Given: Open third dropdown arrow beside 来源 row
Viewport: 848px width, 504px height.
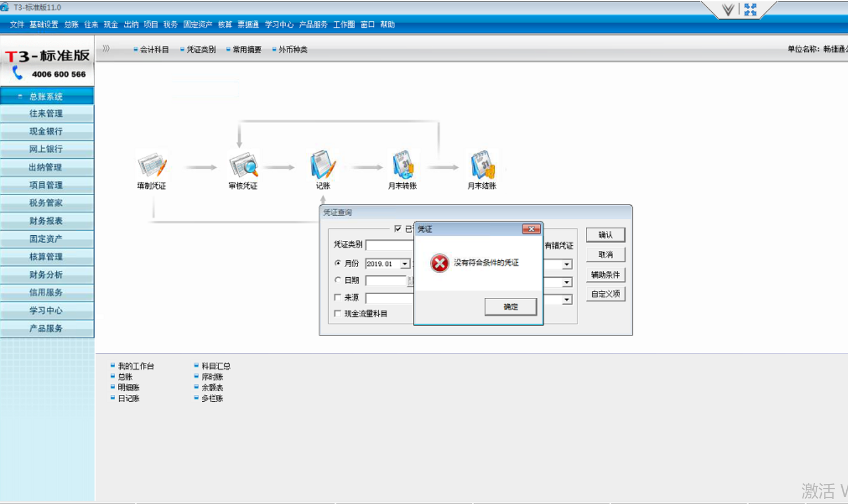Looking at the screenshot, I should pos(567,300).
